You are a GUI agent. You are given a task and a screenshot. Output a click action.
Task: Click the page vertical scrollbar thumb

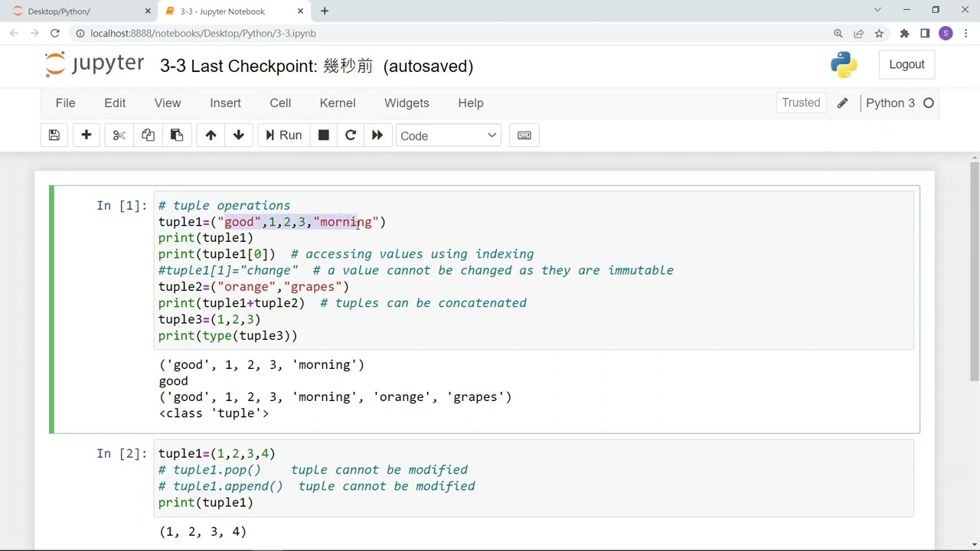(974, 272)
